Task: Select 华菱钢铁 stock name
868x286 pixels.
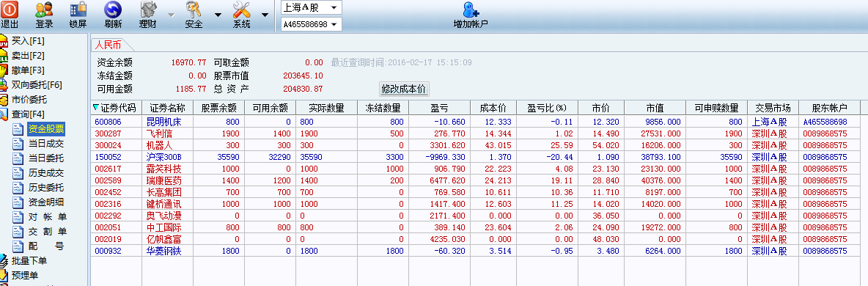Action: [163, 251]
